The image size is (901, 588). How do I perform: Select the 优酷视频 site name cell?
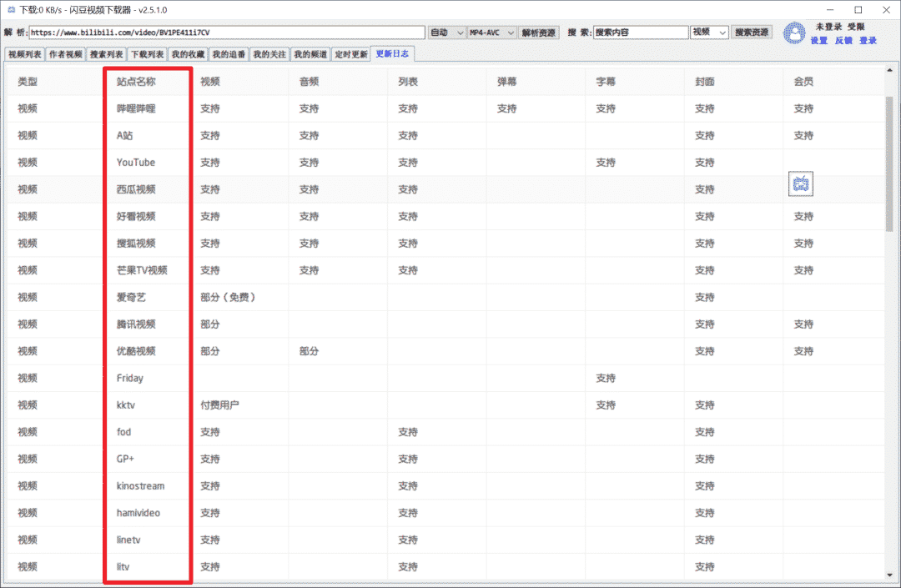[x=136, y=351]
